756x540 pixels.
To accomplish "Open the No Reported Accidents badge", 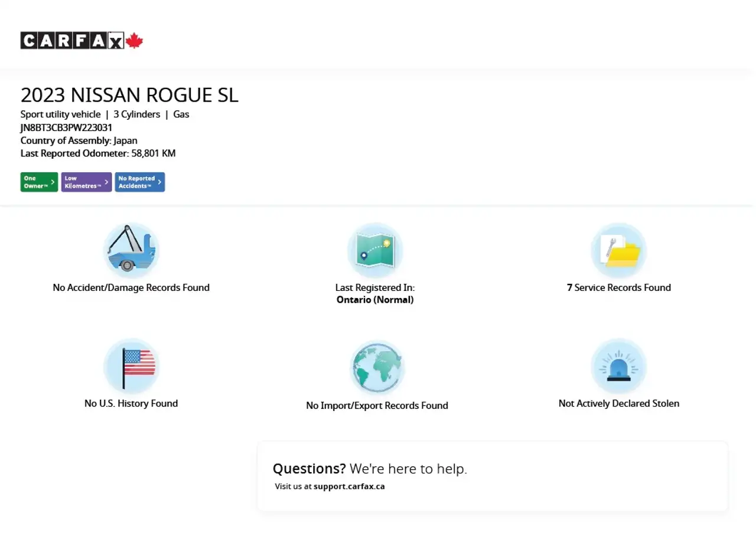I will click(x=140, y=182).
